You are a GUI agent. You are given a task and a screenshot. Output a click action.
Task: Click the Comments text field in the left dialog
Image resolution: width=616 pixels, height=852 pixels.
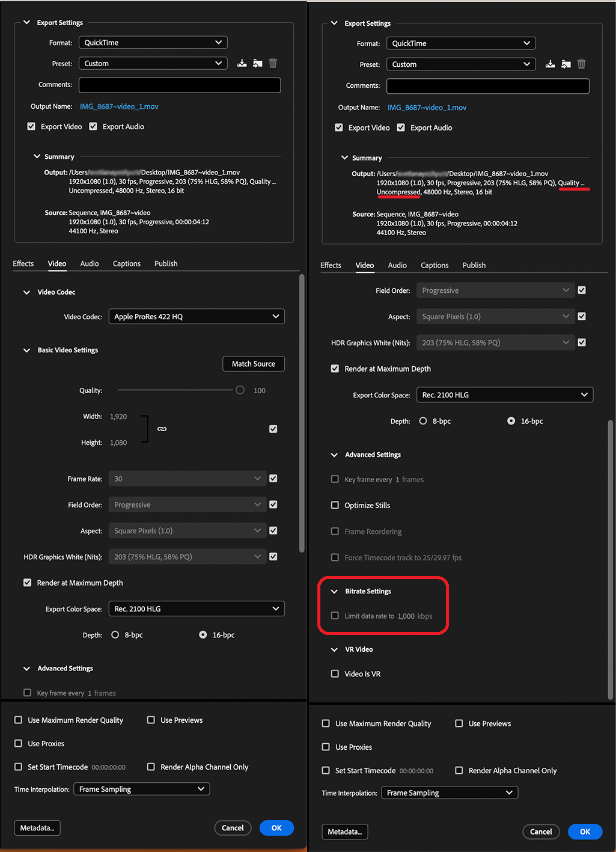[180, 85]
